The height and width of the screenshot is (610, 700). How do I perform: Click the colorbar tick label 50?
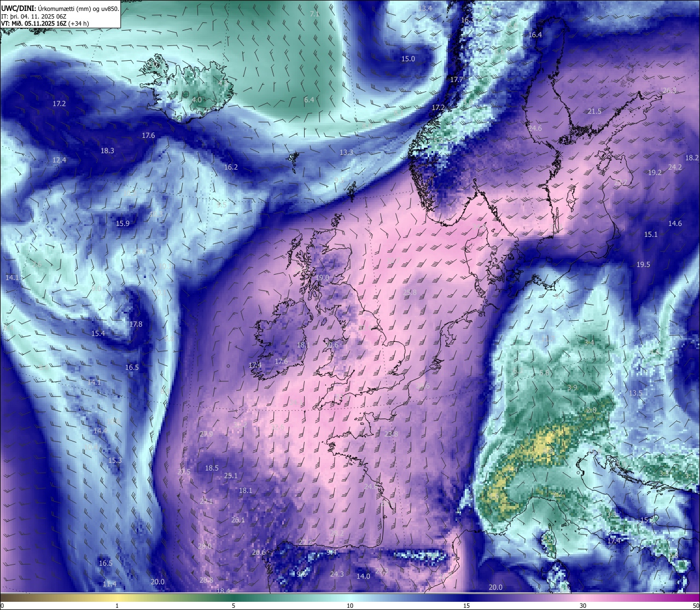point(696,606)
